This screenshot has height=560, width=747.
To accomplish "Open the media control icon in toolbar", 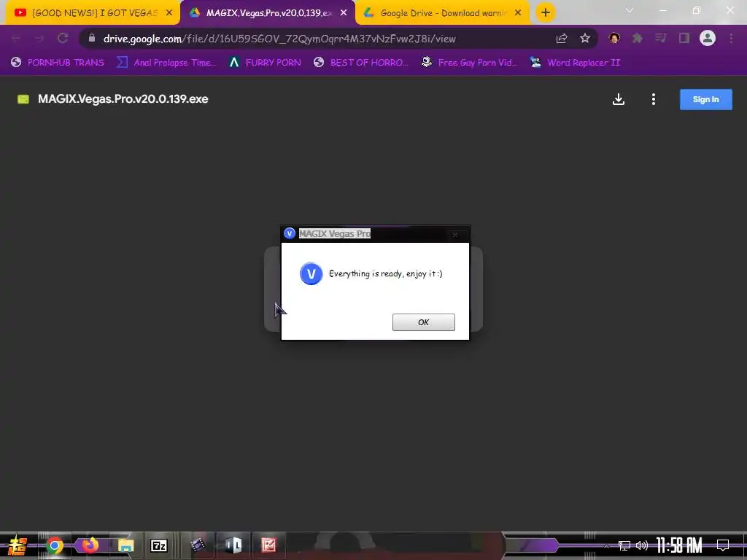I will [x=660, y=38].
